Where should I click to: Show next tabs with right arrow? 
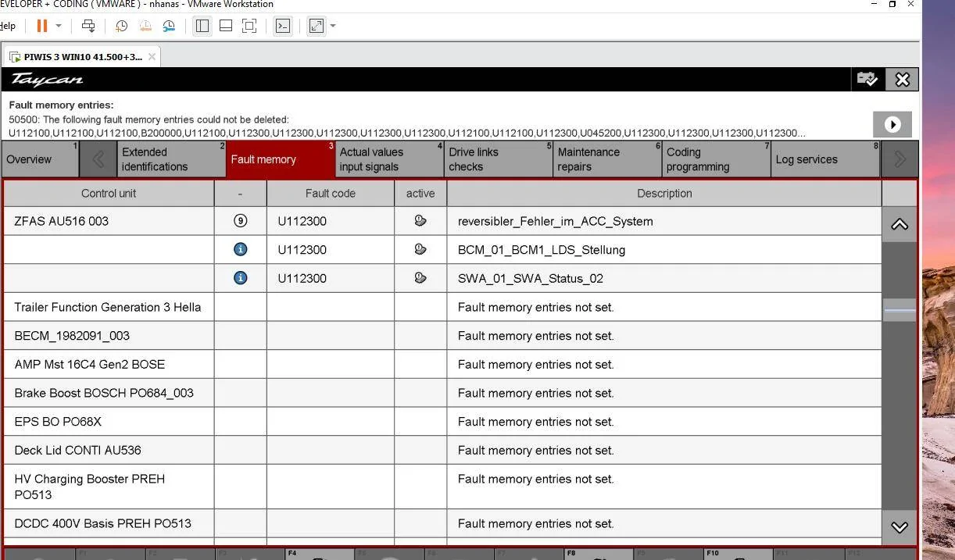coord(900,159)
